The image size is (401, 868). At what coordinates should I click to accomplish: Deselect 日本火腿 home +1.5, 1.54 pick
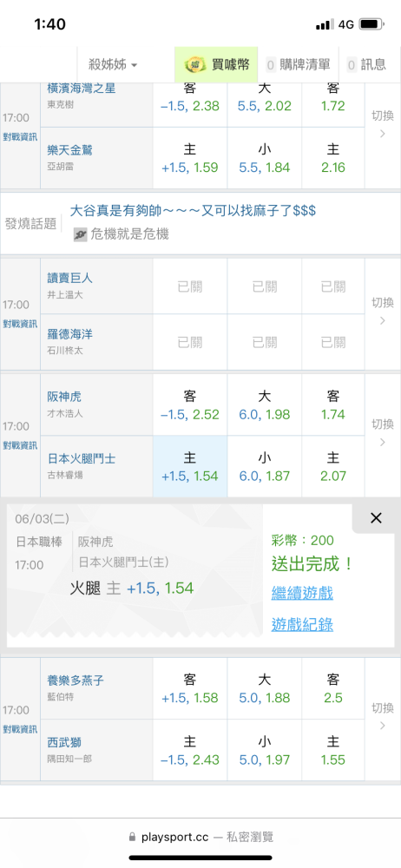[x=190, y=467]
